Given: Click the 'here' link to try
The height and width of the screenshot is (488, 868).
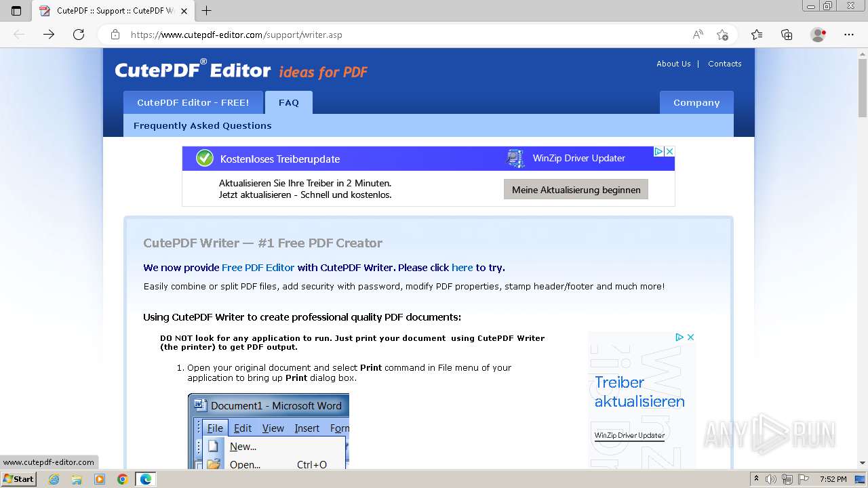Looking at the screenshot, I should point(462,268).
